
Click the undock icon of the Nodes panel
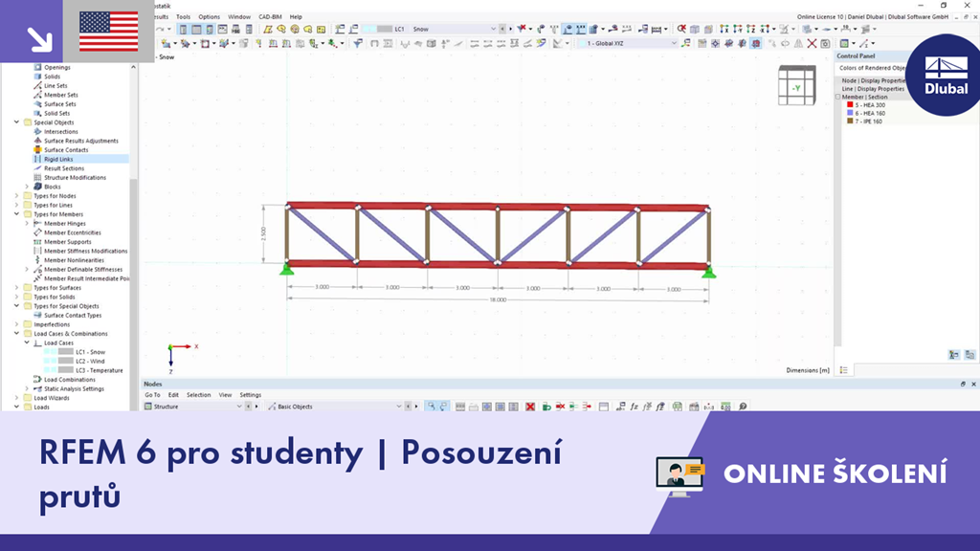click(963, 385)
